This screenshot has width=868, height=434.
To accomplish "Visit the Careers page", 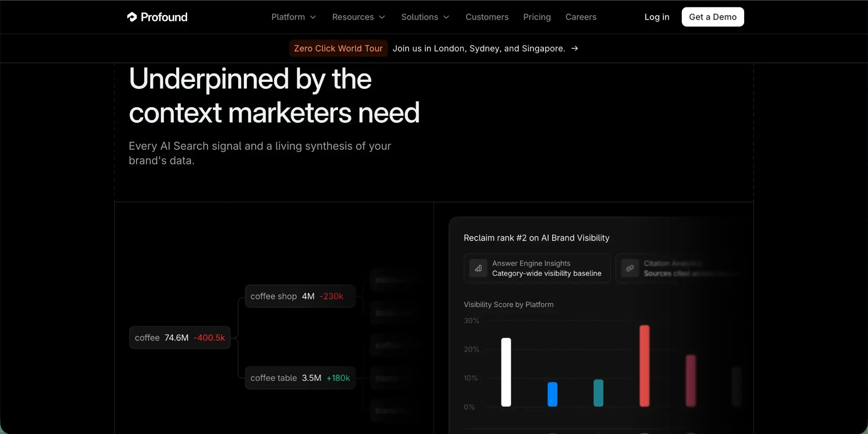I will click(x=581, y=17).
